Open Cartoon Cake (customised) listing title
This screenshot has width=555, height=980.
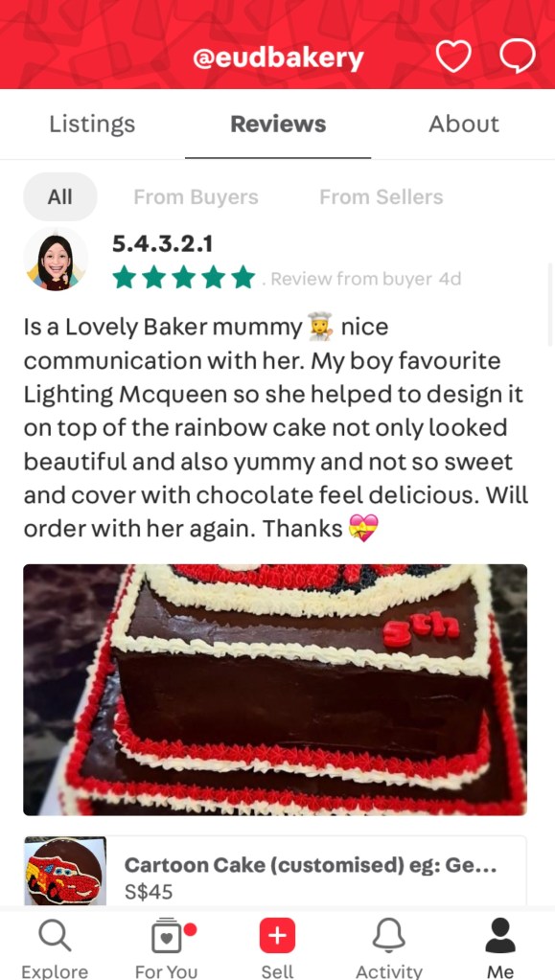pos(311,865)
